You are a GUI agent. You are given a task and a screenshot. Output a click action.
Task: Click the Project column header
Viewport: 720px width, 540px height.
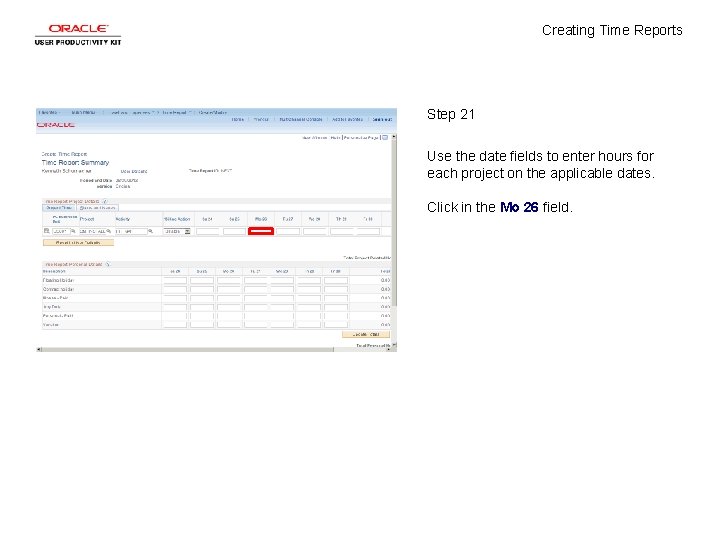87,219
